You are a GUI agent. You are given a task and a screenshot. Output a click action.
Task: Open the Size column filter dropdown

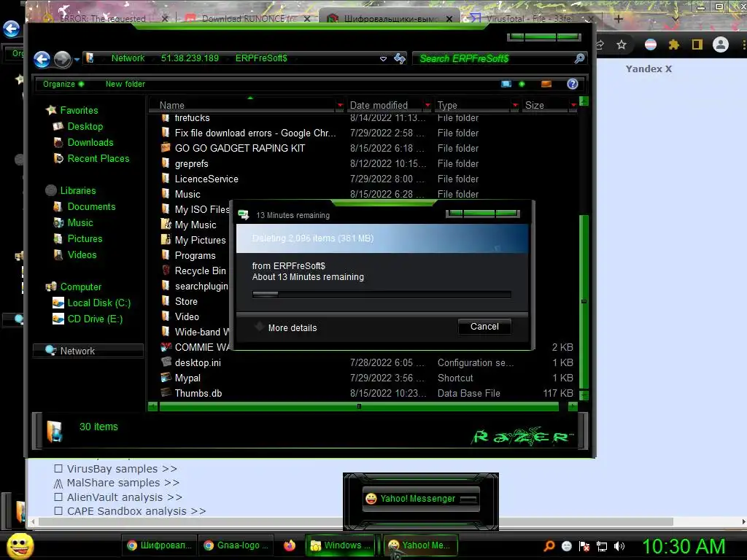click(x=573, y=105)
